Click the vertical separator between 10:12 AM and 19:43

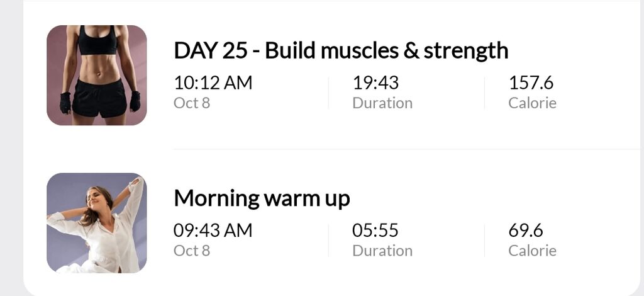[x=328, y=93]
